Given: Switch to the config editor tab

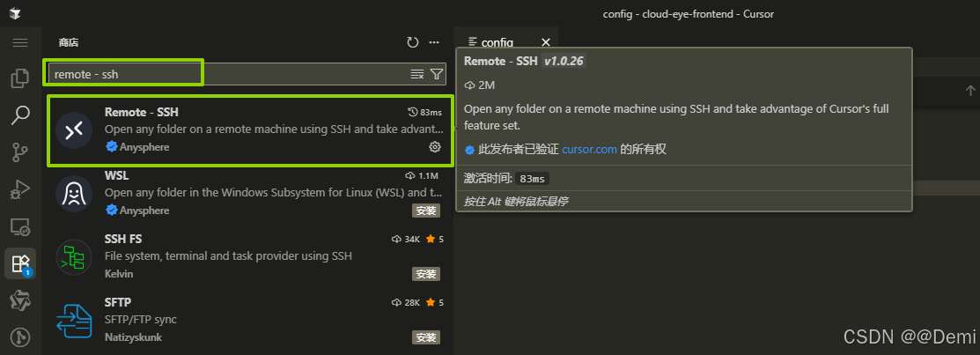Looking at the screenshot, I should (x=496, y=42).
